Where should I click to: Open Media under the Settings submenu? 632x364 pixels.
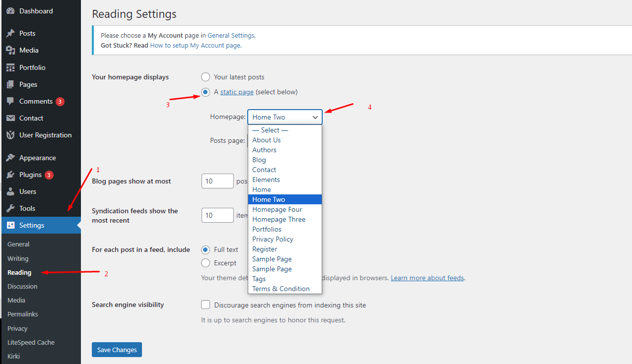[16, 300]
